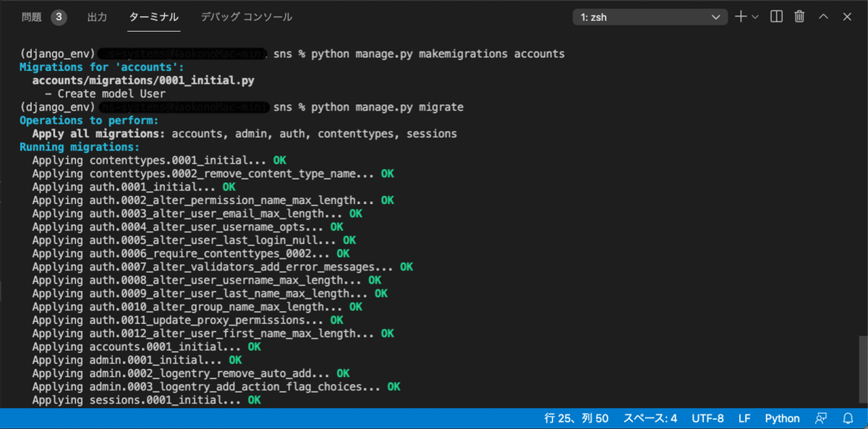
Task: Click 'Applying sessions.0001_initial...' line
Action: click(x=147, y=399)
